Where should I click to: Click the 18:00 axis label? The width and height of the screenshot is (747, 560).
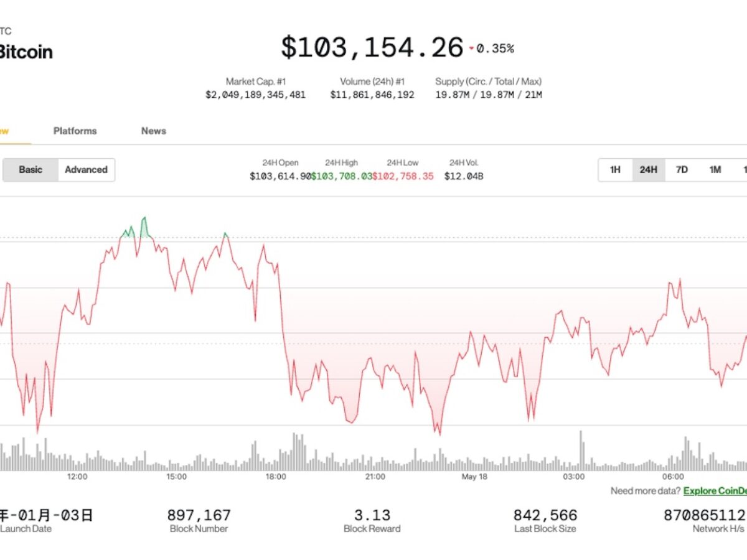(276, 477)
